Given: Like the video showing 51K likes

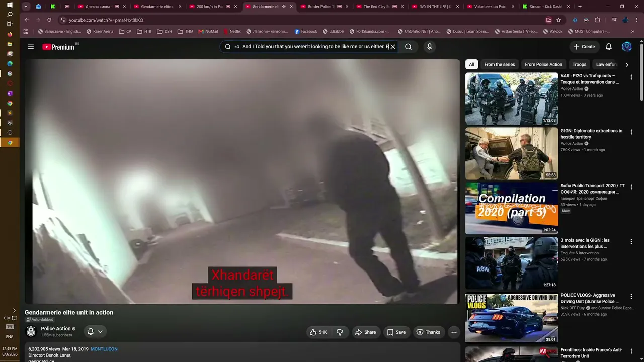Looking at the screenshot, I should [x=318, y=332].
